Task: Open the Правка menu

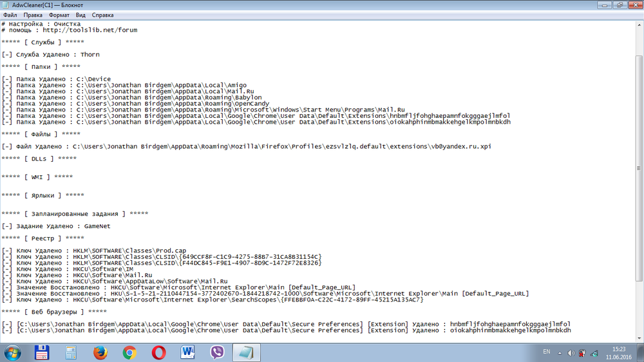Action: coord(33,15)
